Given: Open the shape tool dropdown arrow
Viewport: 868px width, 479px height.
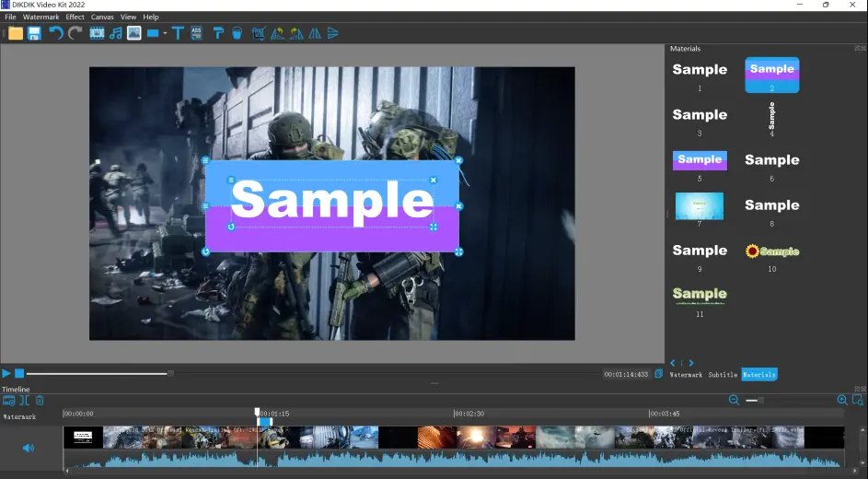Looking at the screenshot, I should [165, 34].
